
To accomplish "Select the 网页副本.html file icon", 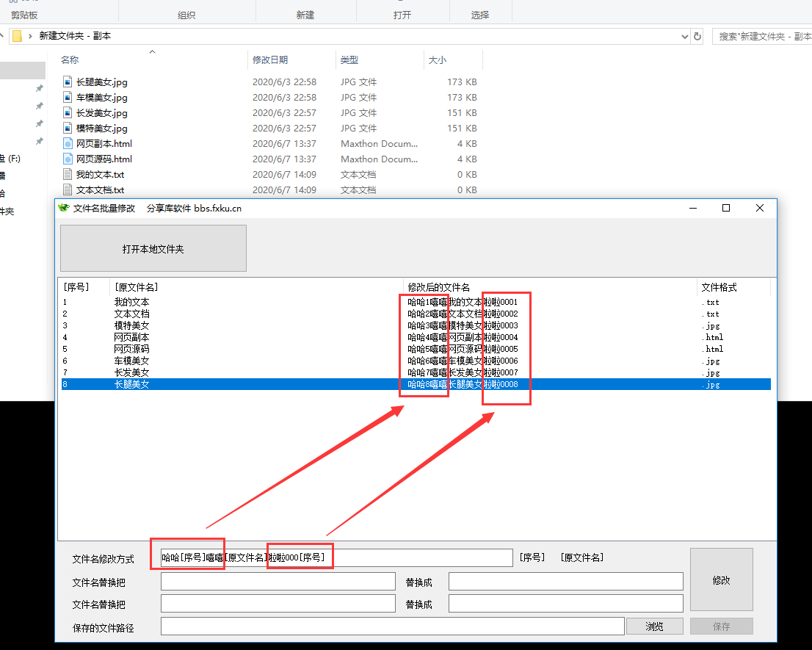I will tap(68, 144).
